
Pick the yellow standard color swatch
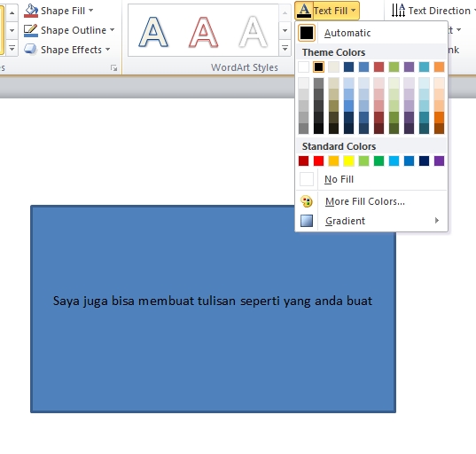(x=348, y=161)
